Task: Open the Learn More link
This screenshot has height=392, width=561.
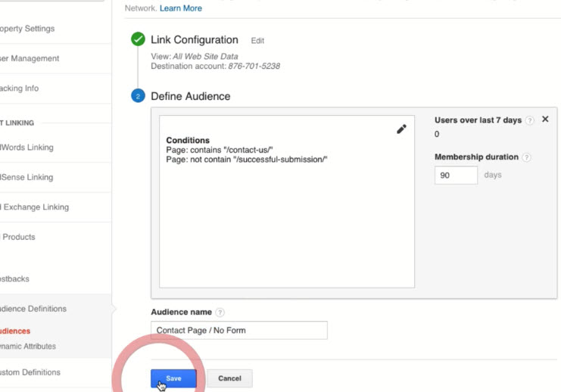Action: click(181, 8)
